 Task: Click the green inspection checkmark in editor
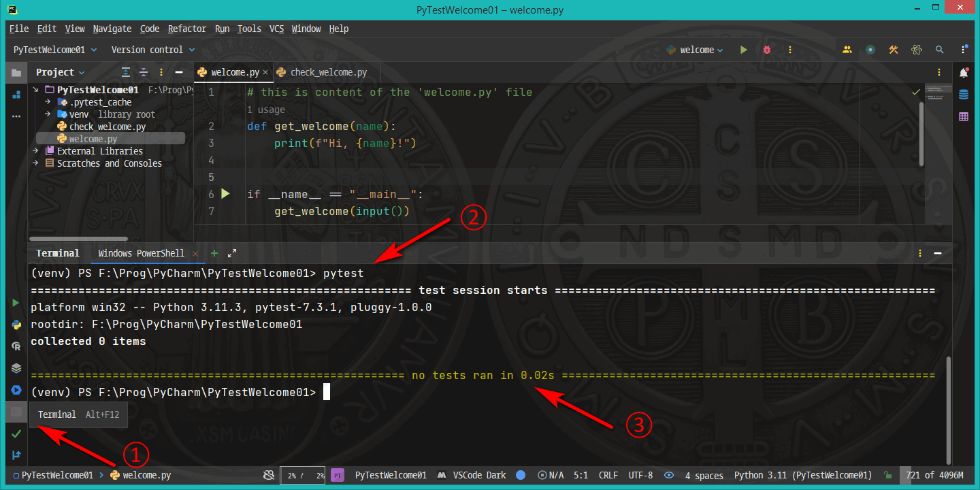click(x=916, y=92)
